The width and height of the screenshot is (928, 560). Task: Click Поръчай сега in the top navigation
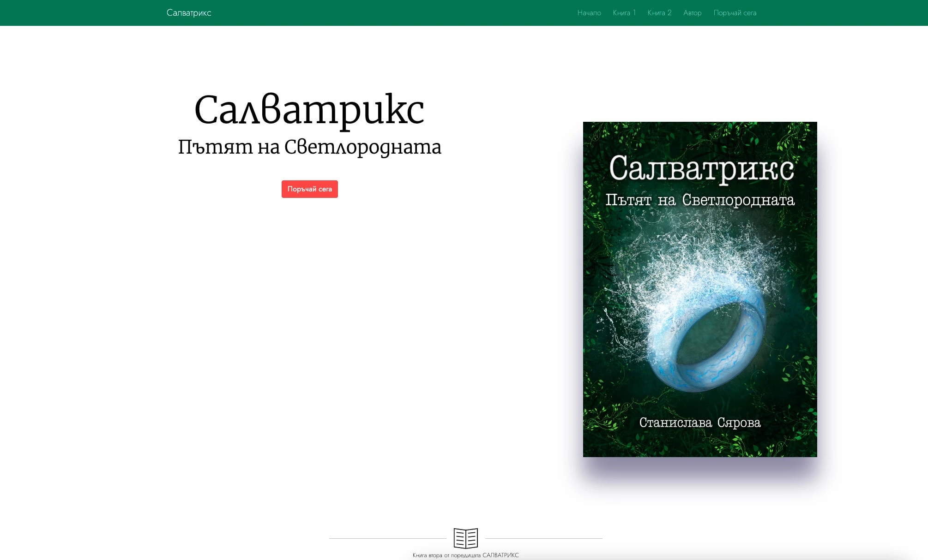click(x=735, y=13)
